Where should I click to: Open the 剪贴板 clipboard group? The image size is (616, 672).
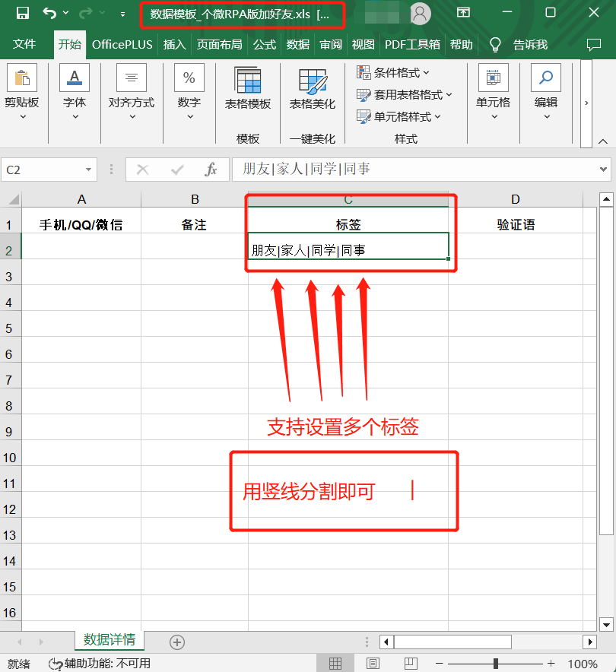pos(22,92)
